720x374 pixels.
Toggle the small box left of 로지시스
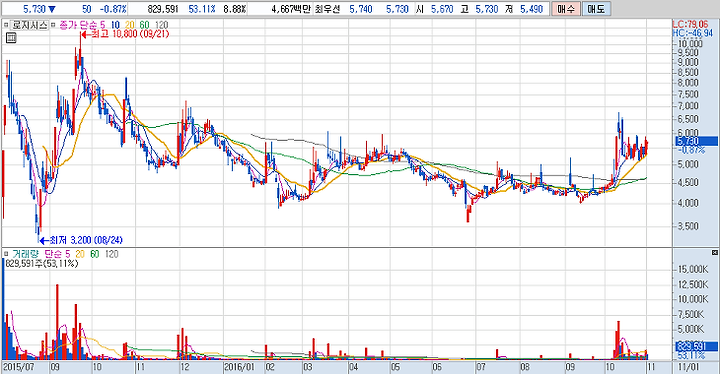[6, 25]
